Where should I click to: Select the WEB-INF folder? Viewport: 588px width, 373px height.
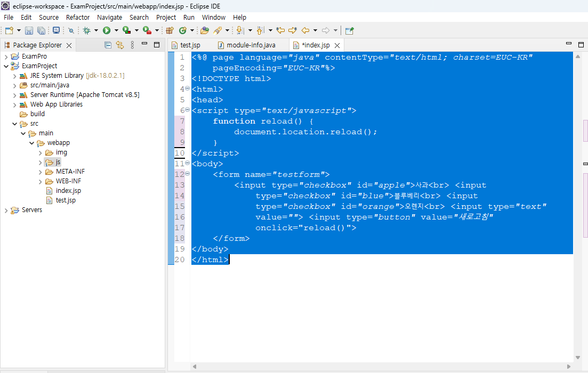[68, 181]
